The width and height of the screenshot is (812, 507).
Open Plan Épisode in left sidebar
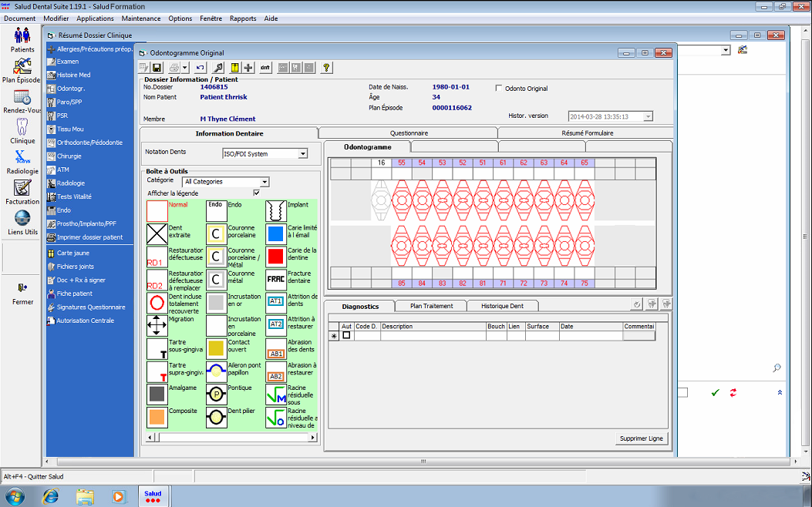22,70
